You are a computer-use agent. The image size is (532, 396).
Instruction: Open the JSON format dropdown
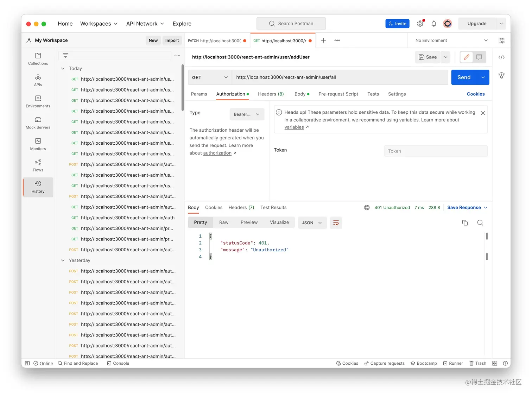point(312,223)
